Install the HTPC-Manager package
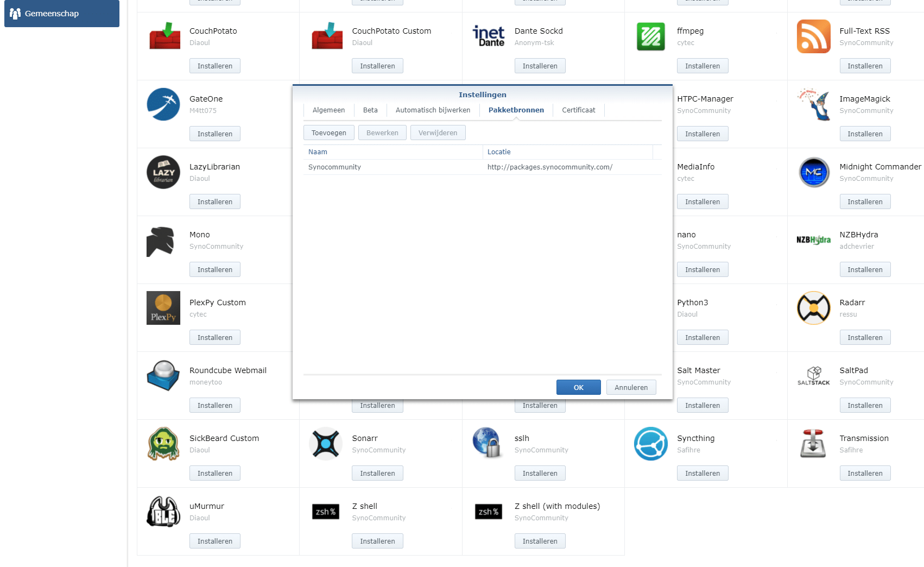 pos(703,134)
